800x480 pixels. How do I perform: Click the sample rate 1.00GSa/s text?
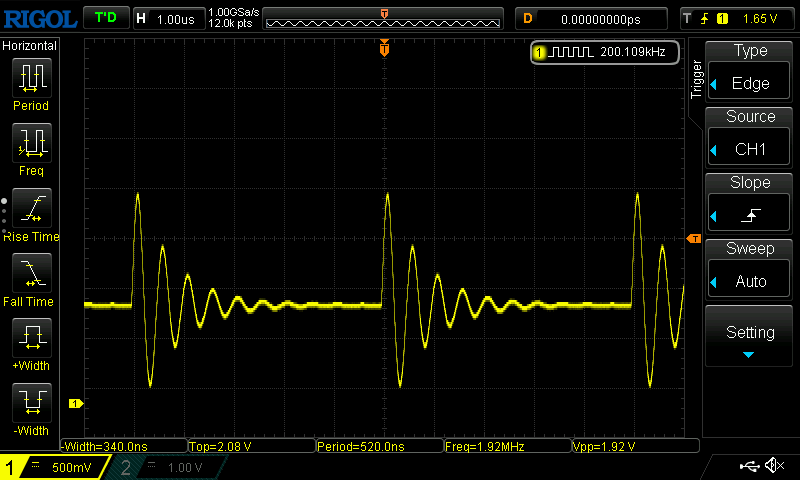click(x=234, y=12)
